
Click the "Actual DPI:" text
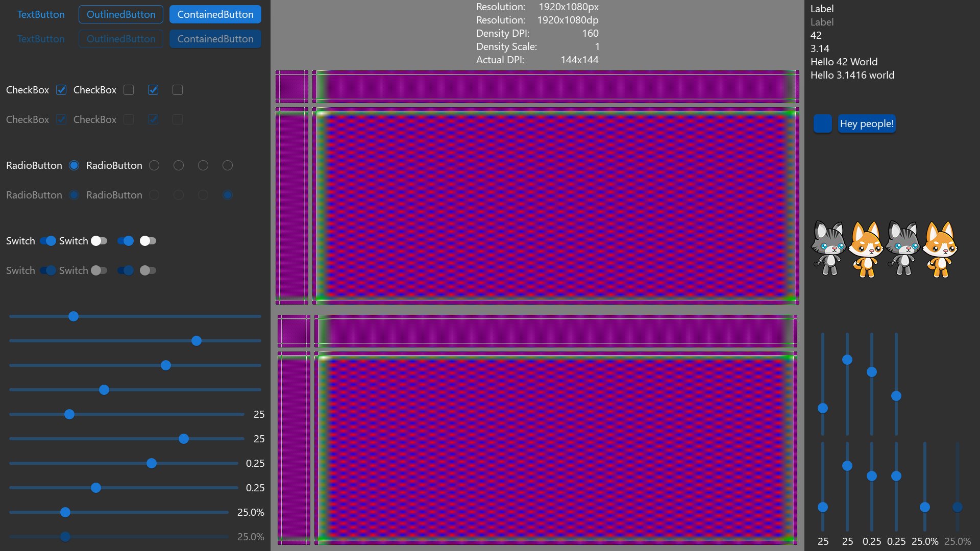click(x=500, y=60)
